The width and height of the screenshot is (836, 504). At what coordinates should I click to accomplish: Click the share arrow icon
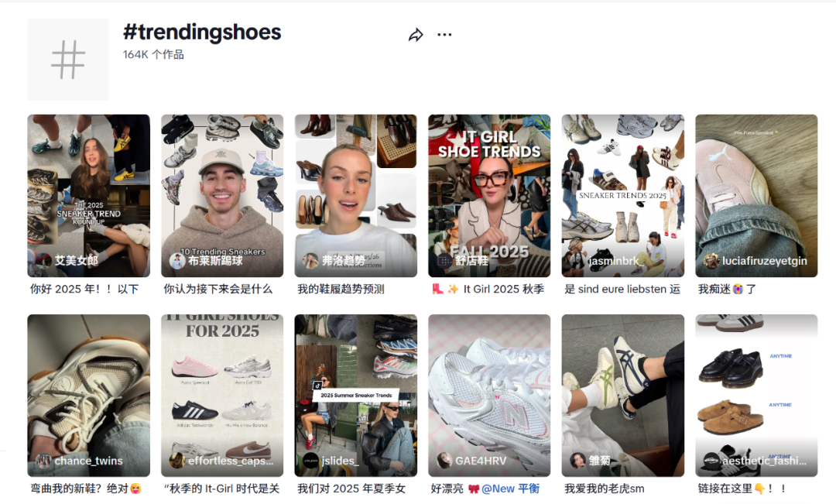coord(416,35)
